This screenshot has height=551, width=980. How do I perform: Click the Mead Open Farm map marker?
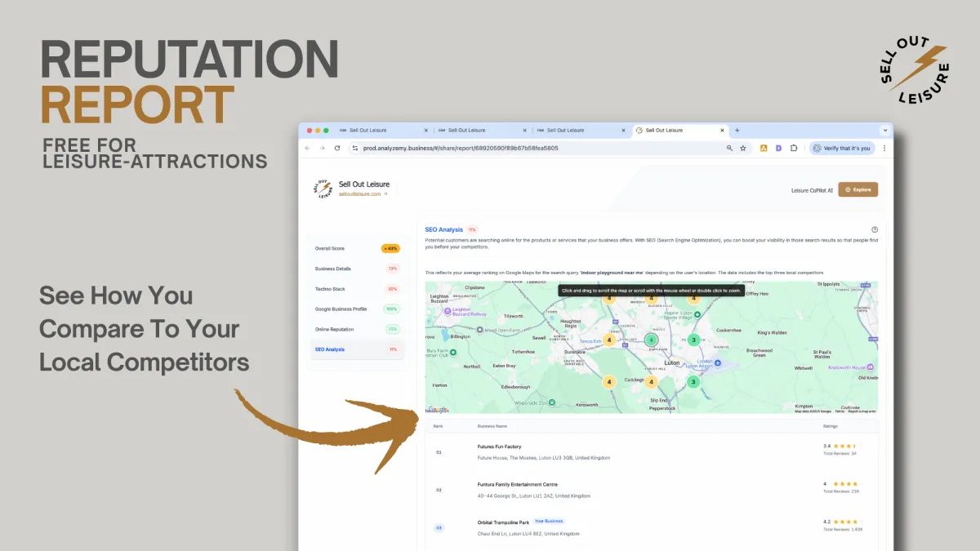481,331
